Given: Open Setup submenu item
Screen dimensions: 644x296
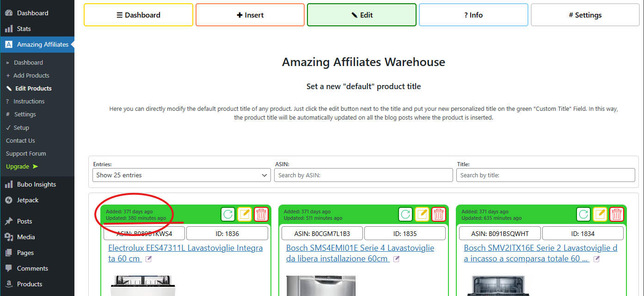Looking at the screenshot, I should 21,127.
